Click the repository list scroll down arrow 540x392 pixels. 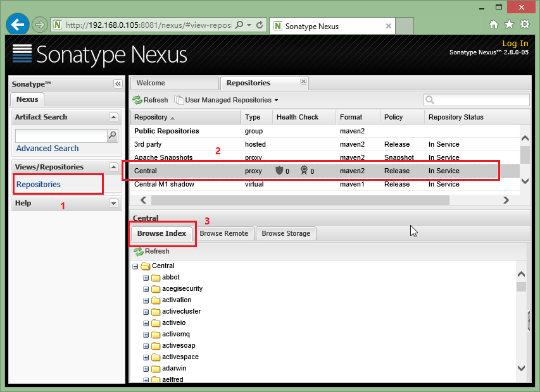[x=525, y=181]
